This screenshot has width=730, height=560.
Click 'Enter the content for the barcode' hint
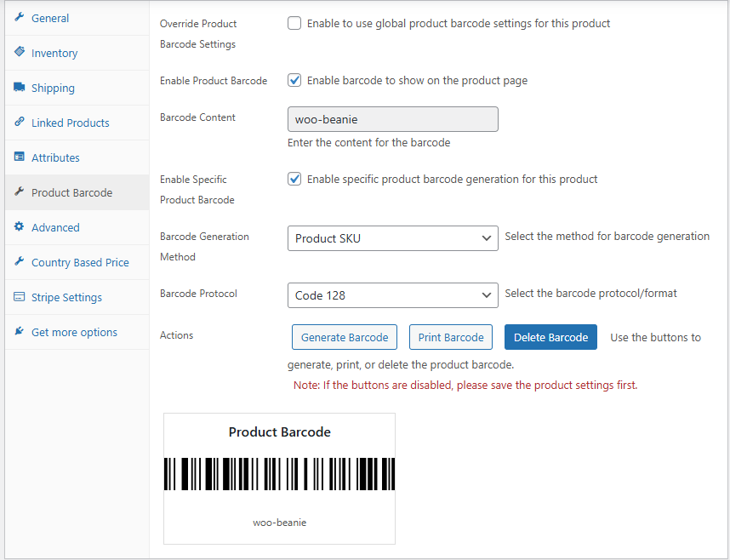point(368,143)
